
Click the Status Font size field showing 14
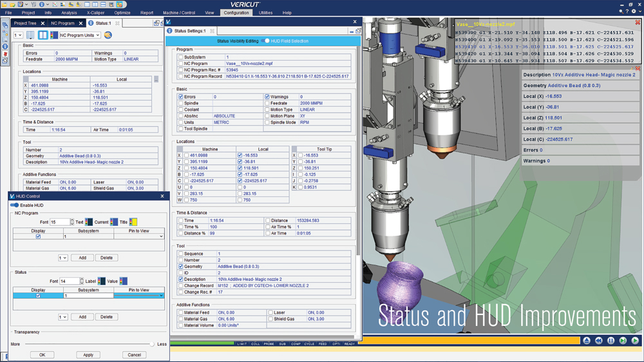70,281
